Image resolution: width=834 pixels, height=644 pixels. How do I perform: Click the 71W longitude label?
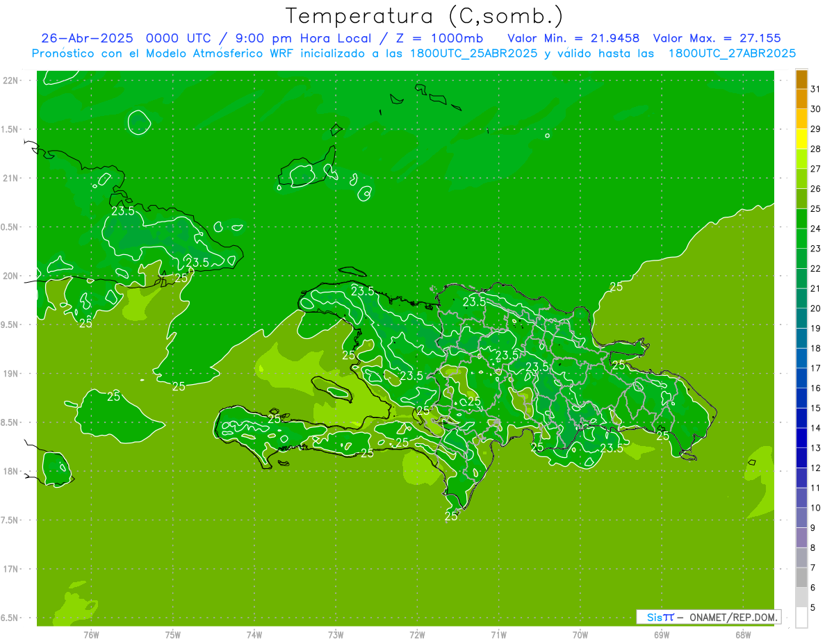(498, 634)
